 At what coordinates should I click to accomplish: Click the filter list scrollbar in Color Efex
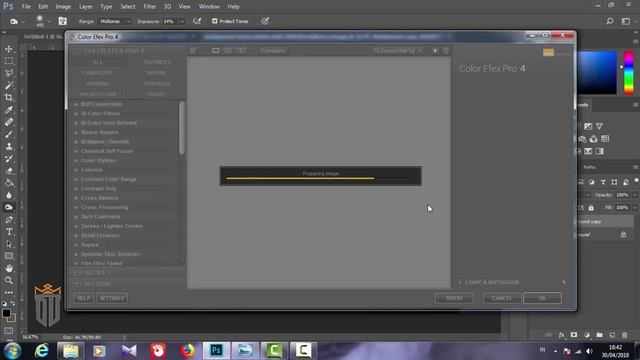click(182, 128)
